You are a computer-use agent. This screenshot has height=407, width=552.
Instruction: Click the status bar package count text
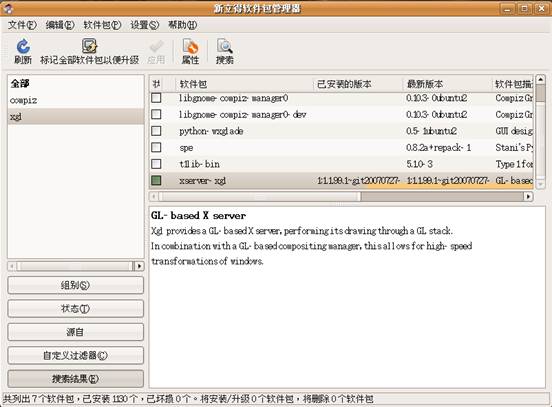coord(188,399)
